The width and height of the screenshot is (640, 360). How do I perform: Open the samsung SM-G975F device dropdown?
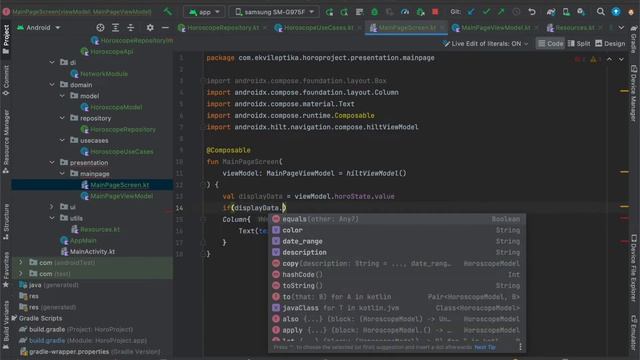pos(274,12)
